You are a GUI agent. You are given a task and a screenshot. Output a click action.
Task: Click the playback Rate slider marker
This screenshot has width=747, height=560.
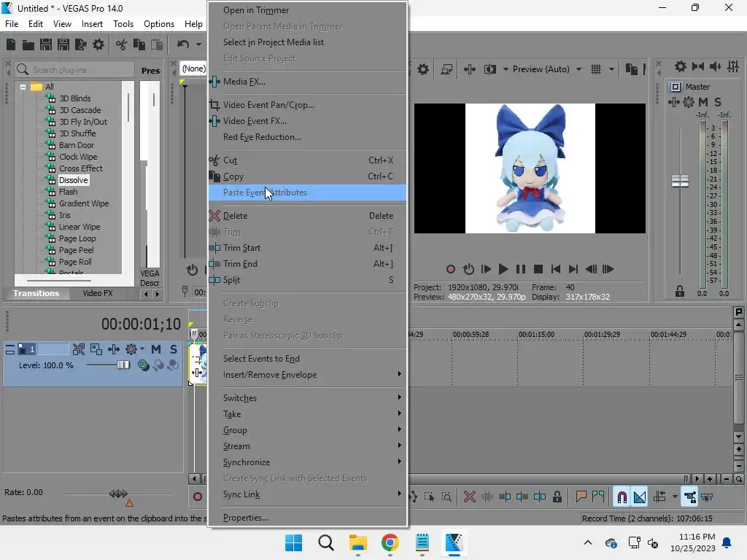point(118,494)
